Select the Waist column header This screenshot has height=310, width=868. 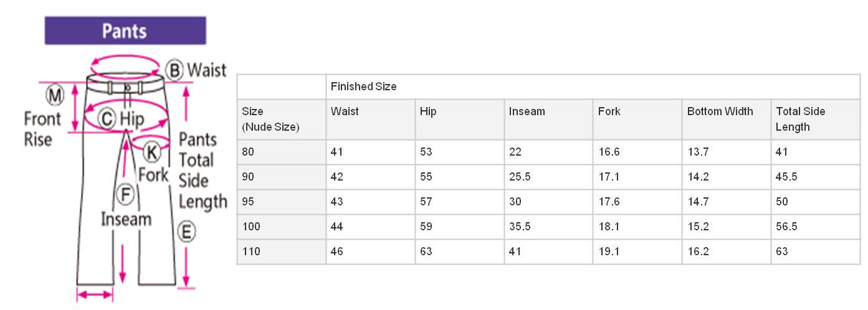click(371, 120)
